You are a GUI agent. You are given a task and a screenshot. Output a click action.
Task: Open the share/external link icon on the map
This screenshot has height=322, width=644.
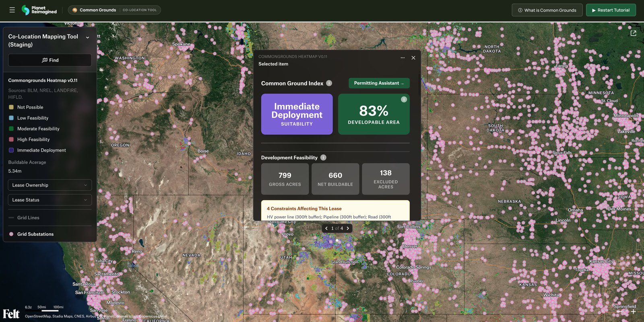coord(633,33)
